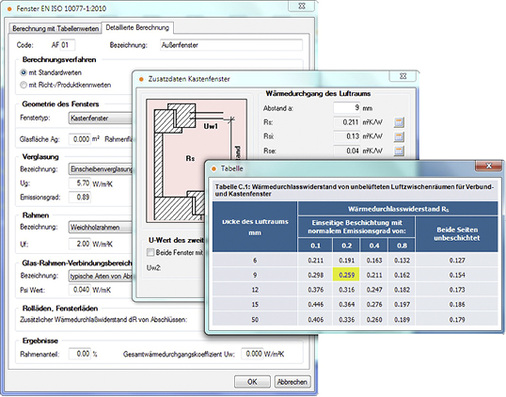
Task: Confirm with the OK button
Action: [252, 382]
